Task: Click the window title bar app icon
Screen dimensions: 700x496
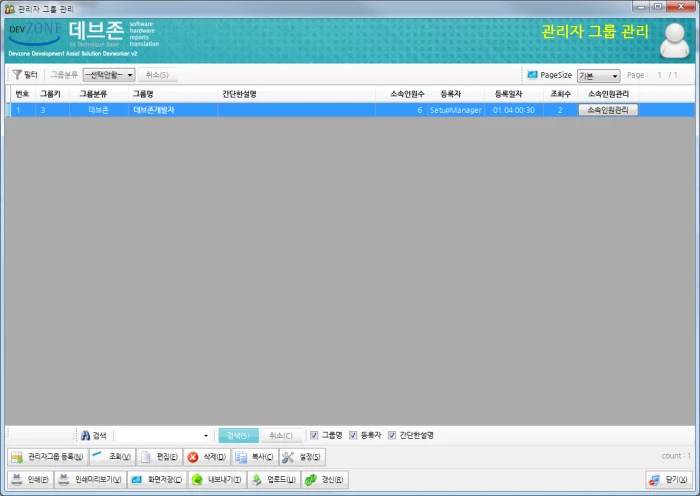Action: pyautogui.click(x=9, y=8)
